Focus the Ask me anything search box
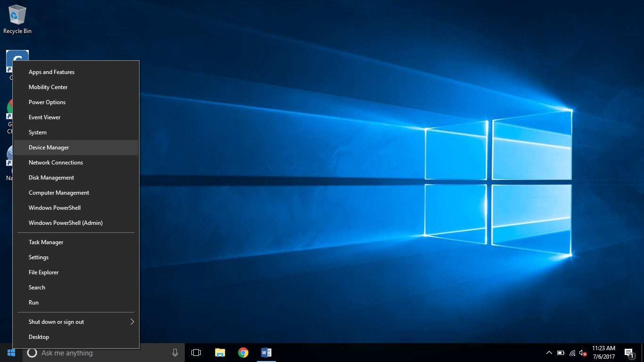The image size is (644, 362). (104, 353)
